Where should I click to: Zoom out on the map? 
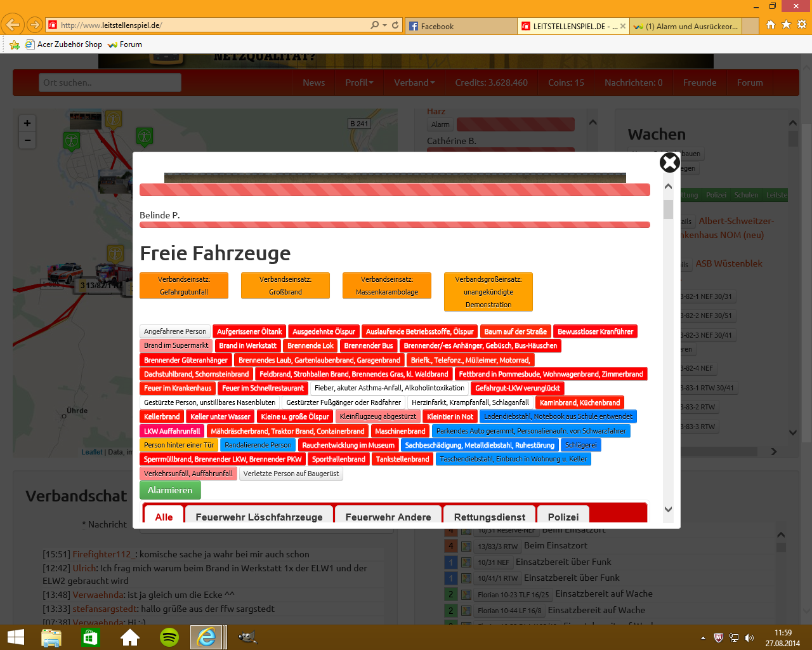pos(27,140)
